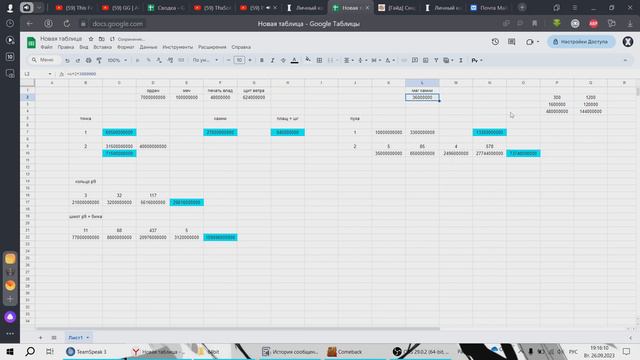640x360 pixels.
Task: Open the font family dropdown
Action: (205, 60)
